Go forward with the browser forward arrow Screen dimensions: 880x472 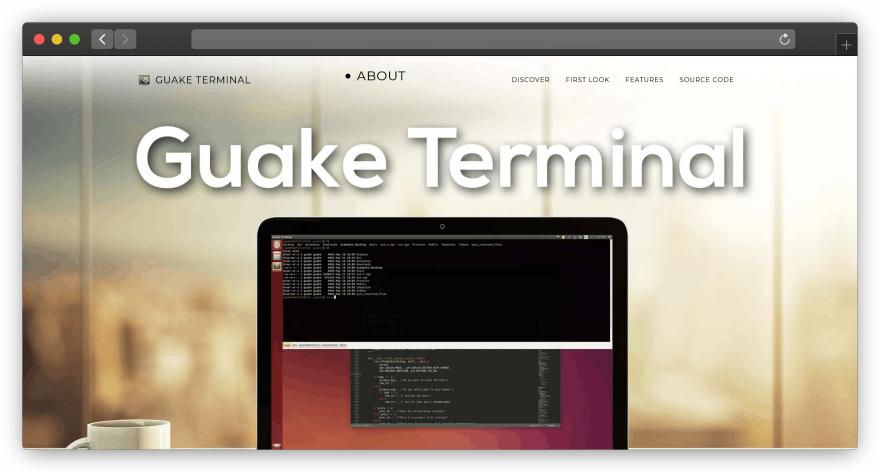coord(125,39)
